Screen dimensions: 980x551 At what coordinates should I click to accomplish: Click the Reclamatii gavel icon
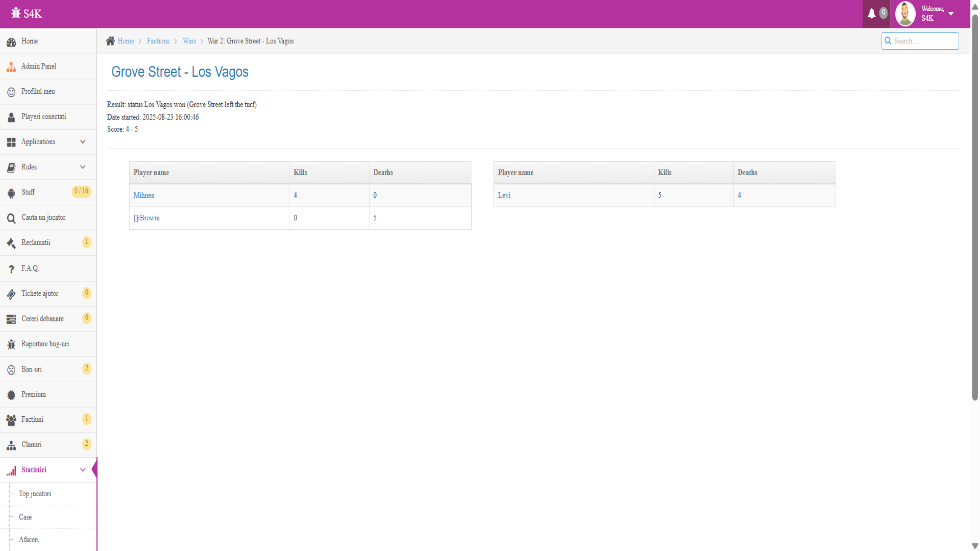11,243
